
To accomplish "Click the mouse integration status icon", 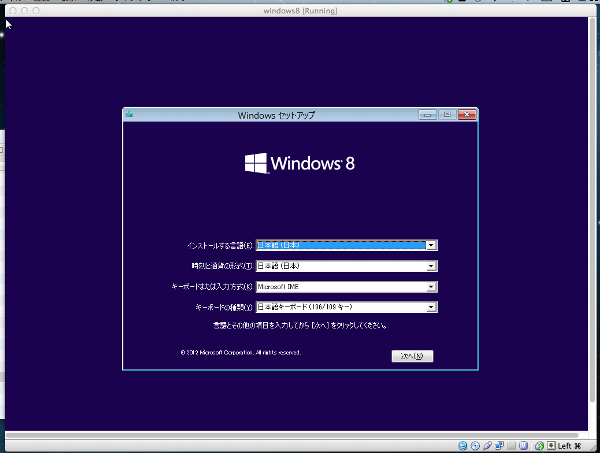I will click(540, 446).
